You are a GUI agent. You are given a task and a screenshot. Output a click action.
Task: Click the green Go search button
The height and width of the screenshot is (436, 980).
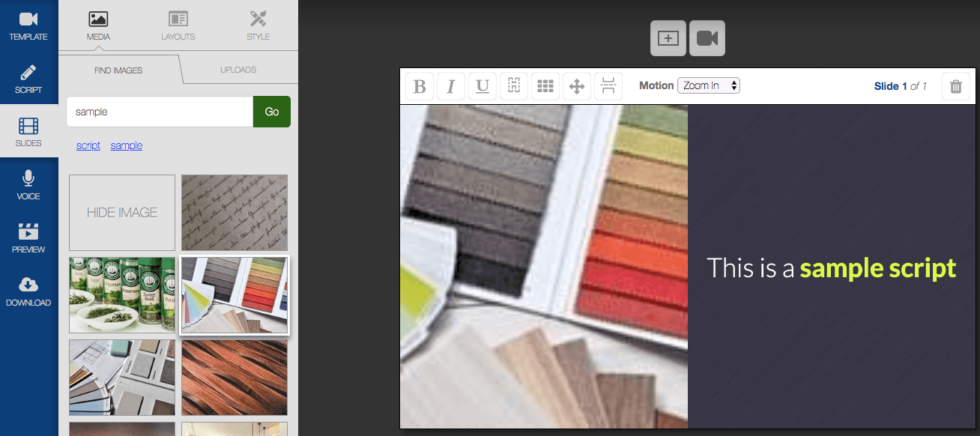[272, 112]
